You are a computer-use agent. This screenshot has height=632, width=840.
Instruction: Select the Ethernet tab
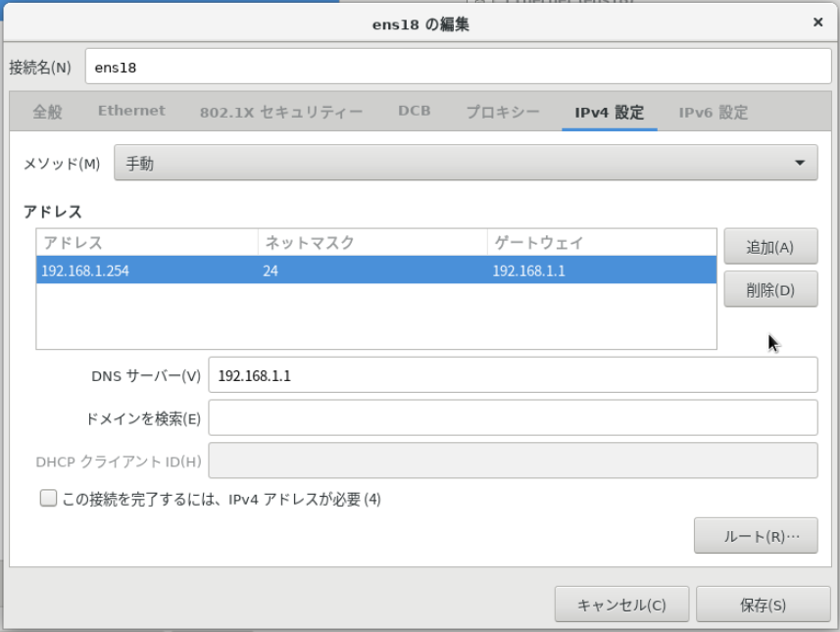[x=130, y=112]
